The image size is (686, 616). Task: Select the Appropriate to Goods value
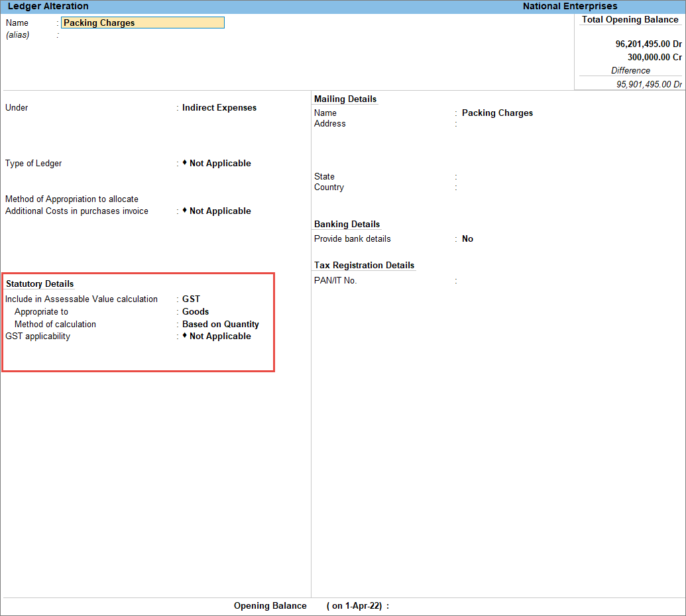pyautogui.click(x=196, y=312)
